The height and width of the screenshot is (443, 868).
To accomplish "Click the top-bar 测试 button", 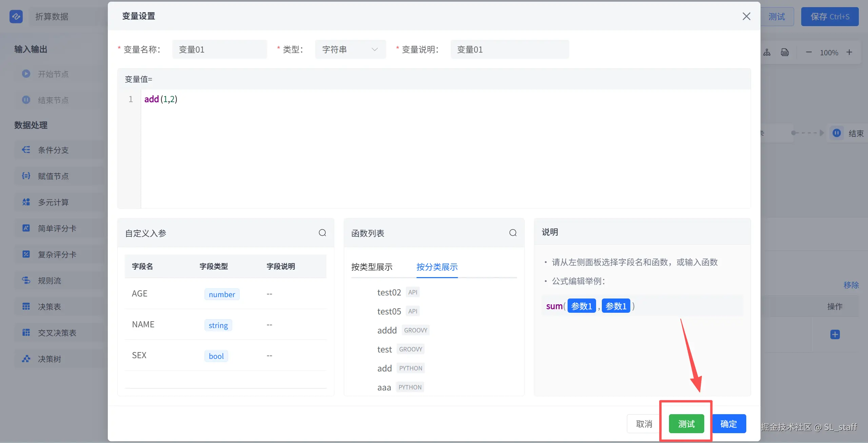I will (x=776, y=17).
